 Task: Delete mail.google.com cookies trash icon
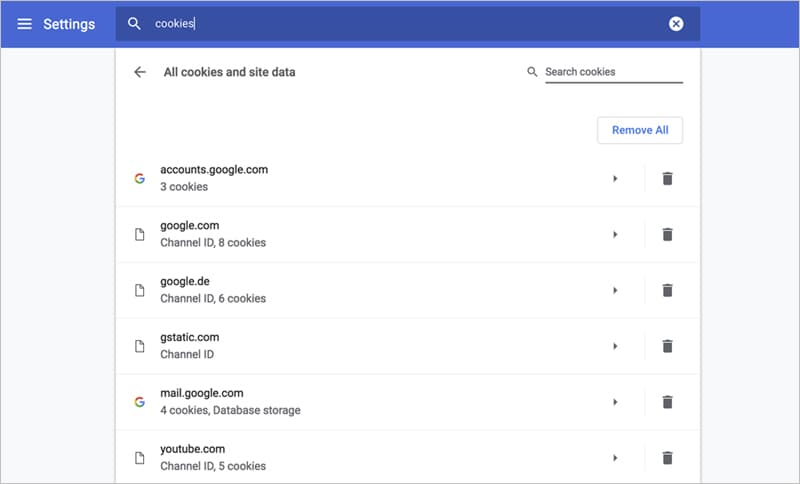point(667,402)
